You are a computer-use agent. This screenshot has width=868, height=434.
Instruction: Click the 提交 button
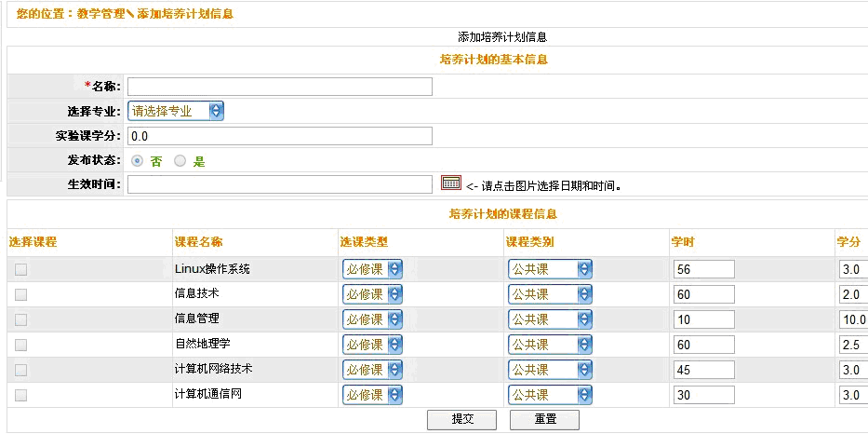tap(461, 419)
